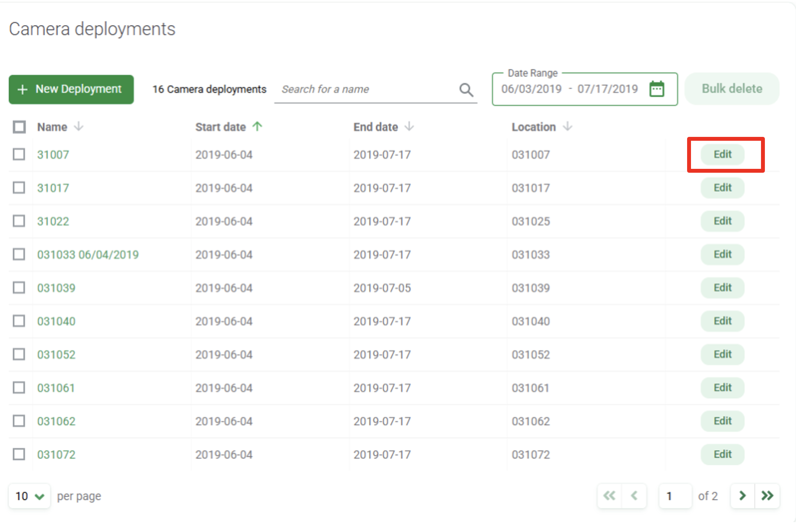
Task: Open the date range calendar icon
Action: [x=656, y=89]
